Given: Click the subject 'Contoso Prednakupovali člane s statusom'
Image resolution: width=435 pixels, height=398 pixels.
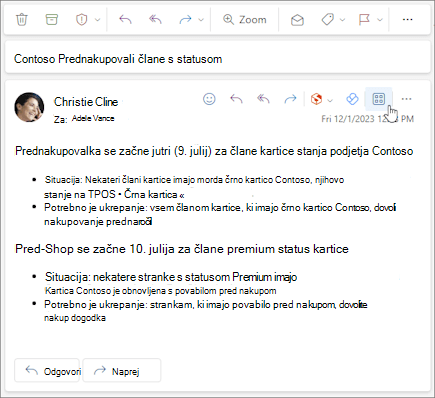Looking at the screenshot, I should click(118, 59).
